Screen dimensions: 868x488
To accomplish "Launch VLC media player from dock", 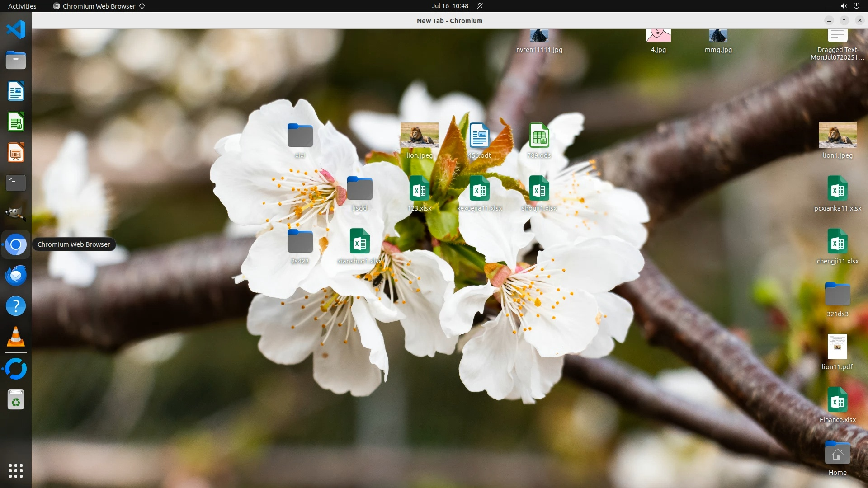I will click(16, 337).
